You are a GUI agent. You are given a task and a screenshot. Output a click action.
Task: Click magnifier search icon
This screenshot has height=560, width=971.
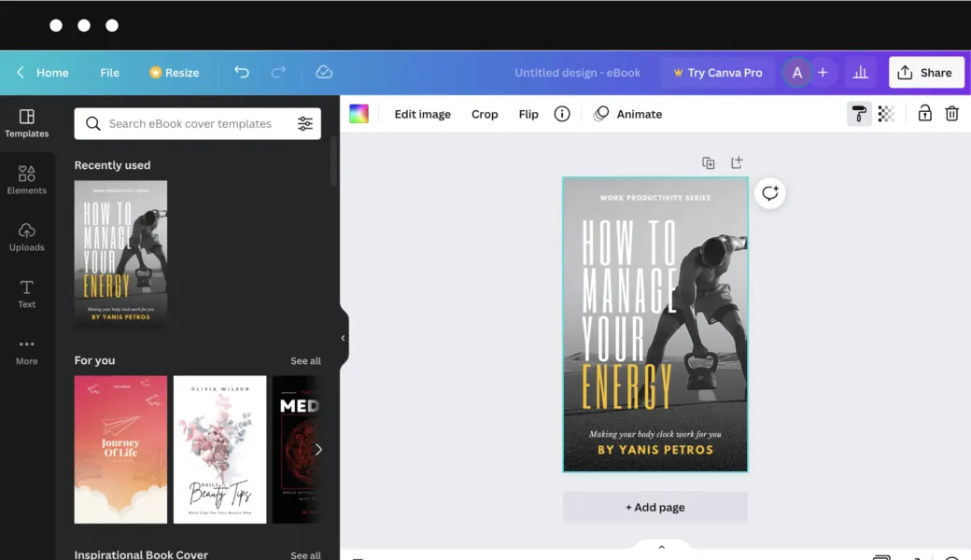(92, 124)
